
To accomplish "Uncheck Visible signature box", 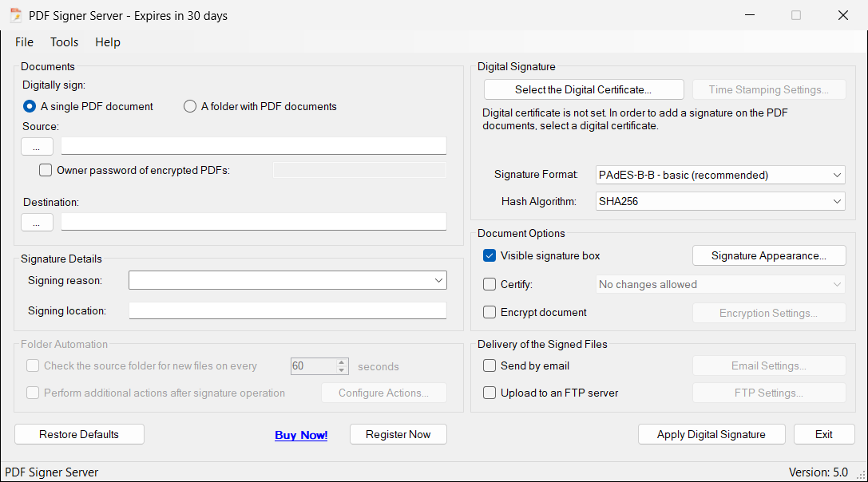I will point(489,255).
